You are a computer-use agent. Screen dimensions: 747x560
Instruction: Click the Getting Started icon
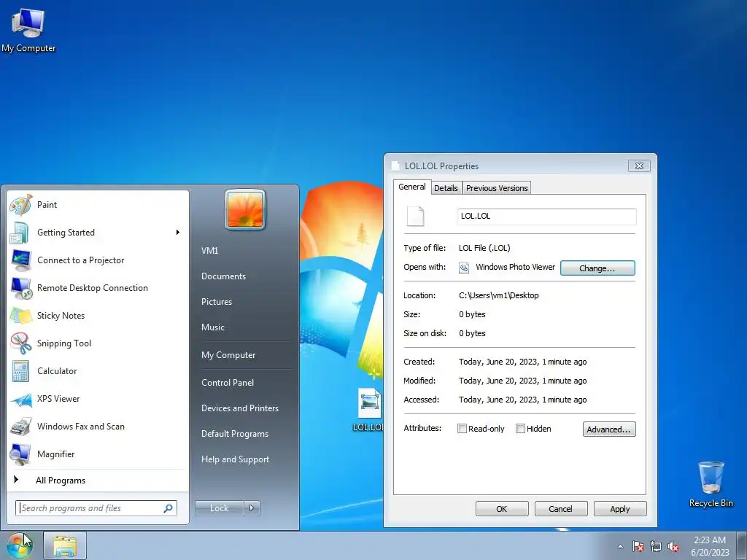pyautogui.click(x=20, y=233)
